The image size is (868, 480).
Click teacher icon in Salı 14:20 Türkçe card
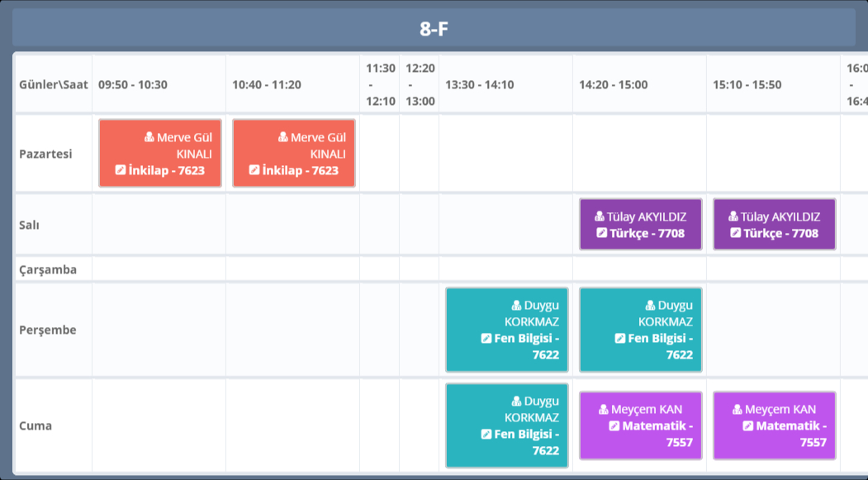point(600,216)
